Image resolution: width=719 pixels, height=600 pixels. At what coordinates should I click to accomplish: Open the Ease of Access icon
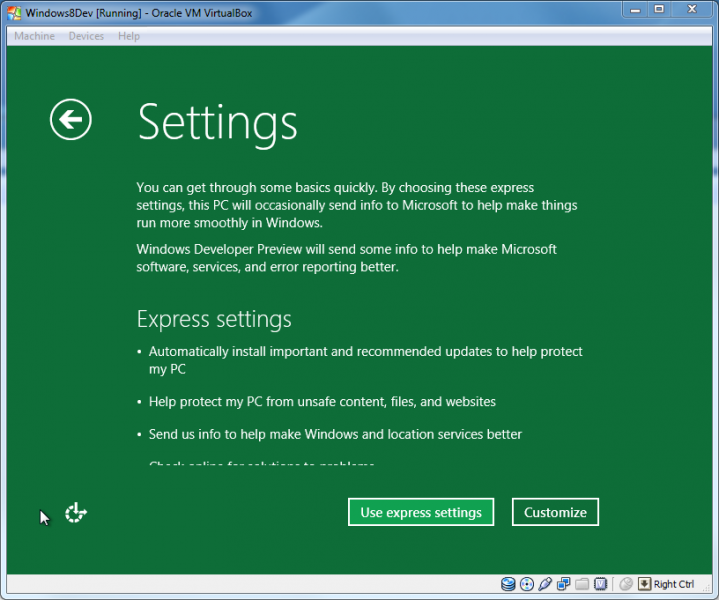click(76, 512)
